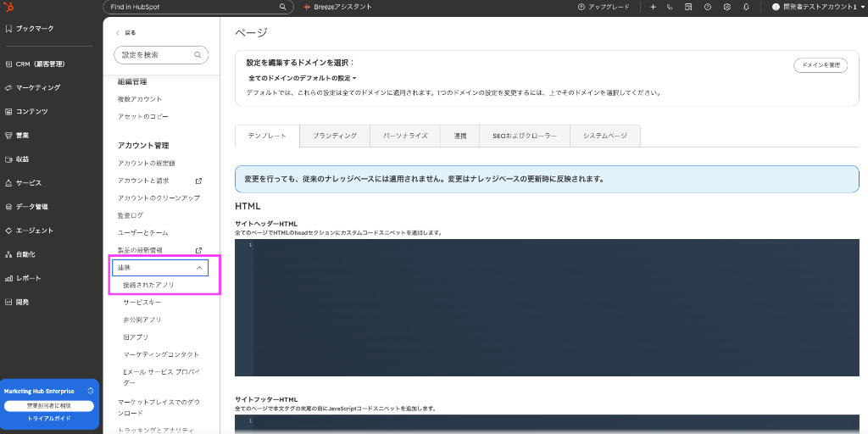
Task: Open 監査ログ in settings sidebar
Action: coord(130,215)
